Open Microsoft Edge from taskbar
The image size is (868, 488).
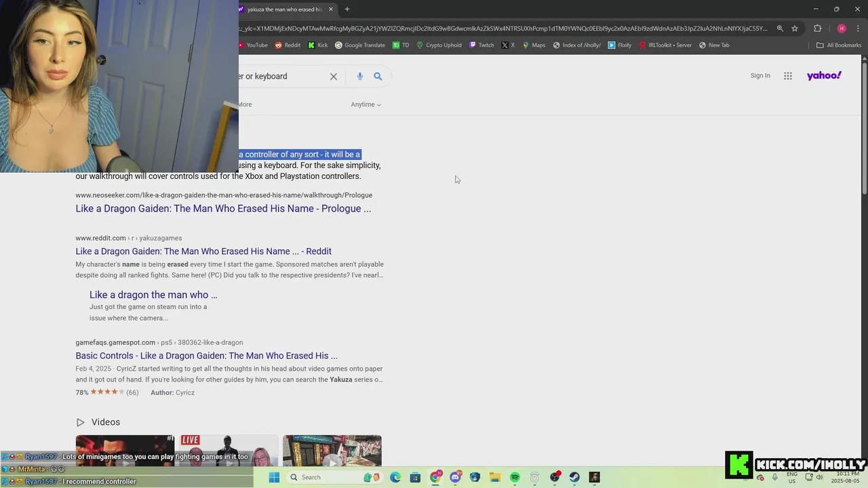[395, 477]
